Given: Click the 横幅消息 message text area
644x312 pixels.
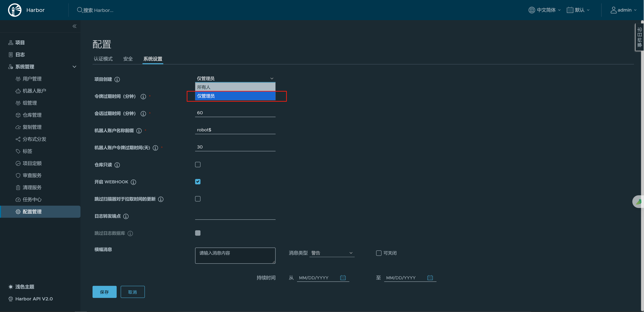Looking at the screenshot, I should pos(235,255).
